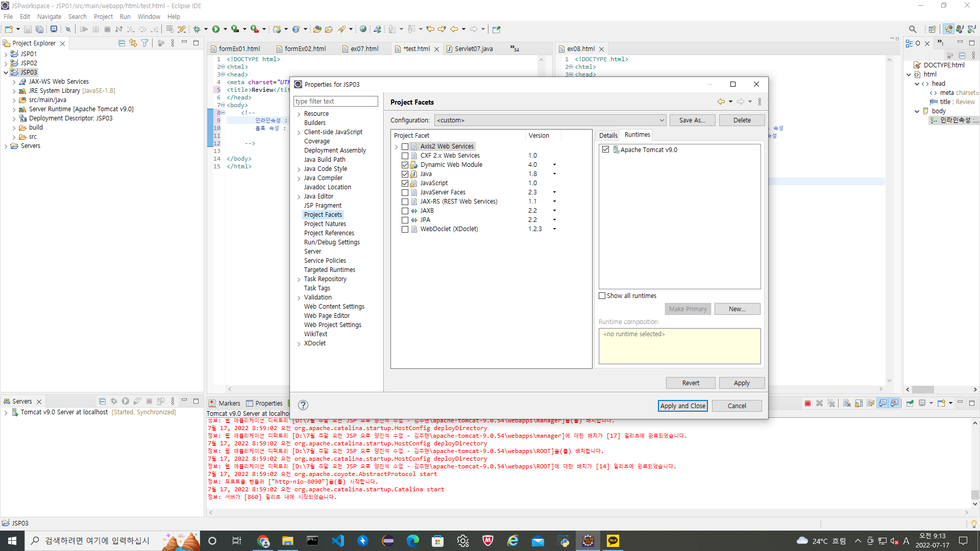The height and width of the screenshot is (551, 980).
Task: Click the Save As... button
Action: point(692,120)
